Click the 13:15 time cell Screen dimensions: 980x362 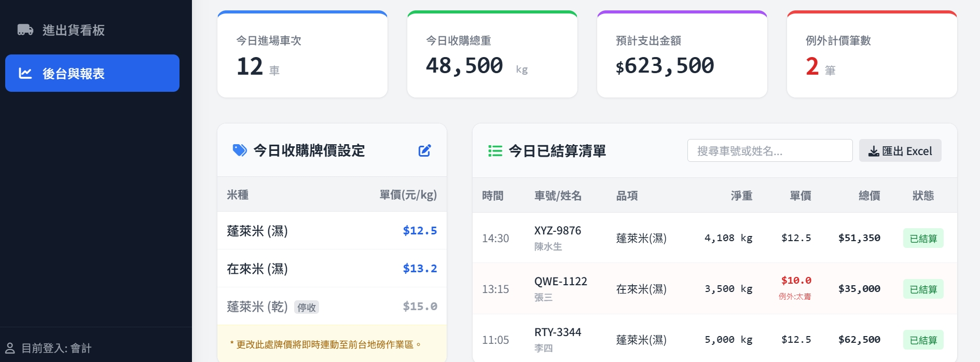(x=495, y=289)
